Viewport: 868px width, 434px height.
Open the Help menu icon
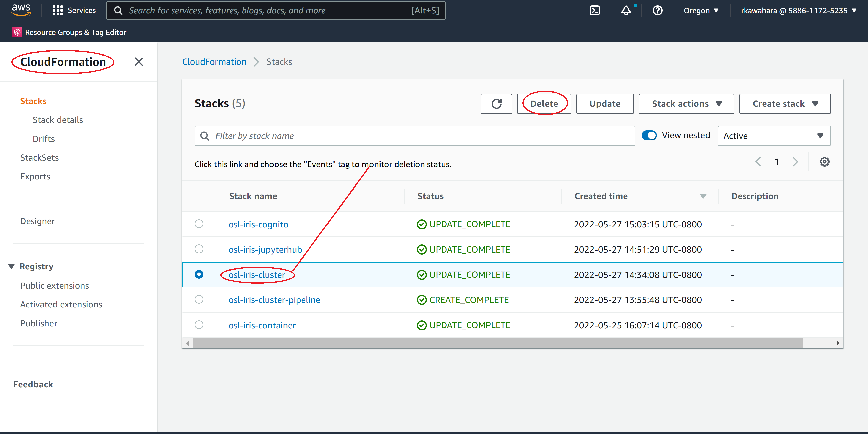[657, 11]
